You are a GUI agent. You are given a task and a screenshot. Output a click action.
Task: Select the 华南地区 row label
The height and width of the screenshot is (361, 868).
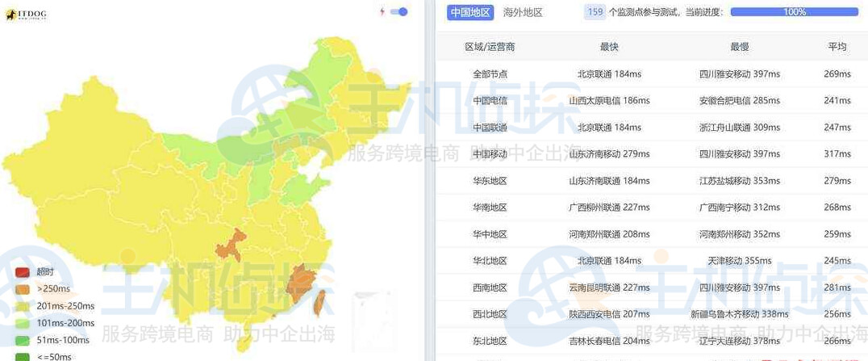tap(490, 208)
